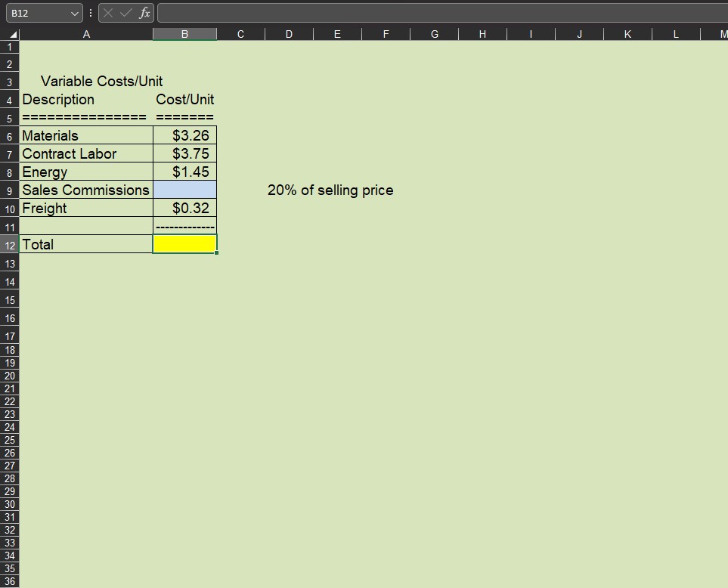Click the dashed separator cell B11
Viewport: 728px width, 588px height.
tap(184, 226)
